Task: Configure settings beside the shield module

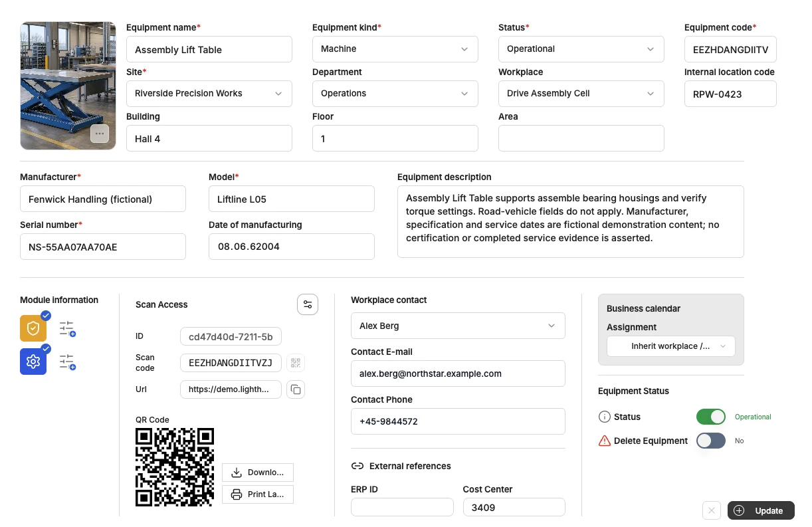Action: pyautogui.click(x=67, y=328)
